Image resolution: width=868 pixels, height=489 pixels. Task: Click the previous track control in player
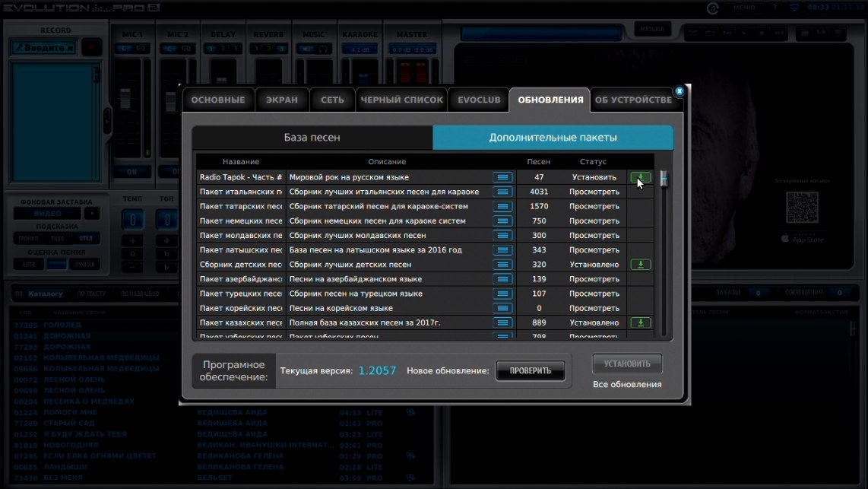[727, 33]
